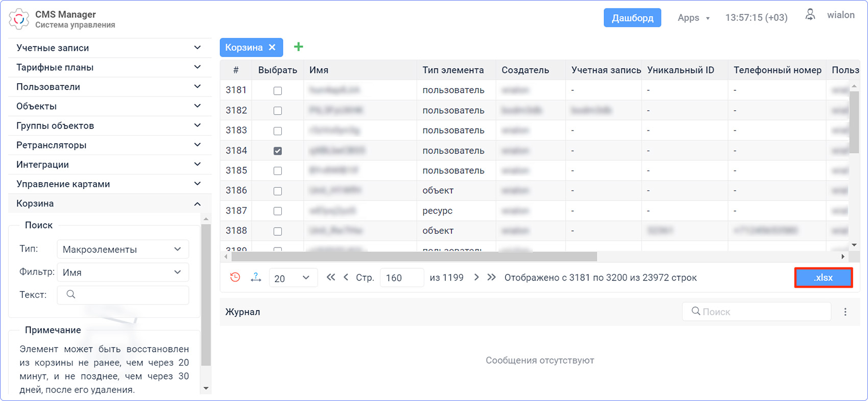Open the Apps menu
The height and width of the screenshot is (401, 868).
[693, 18]
